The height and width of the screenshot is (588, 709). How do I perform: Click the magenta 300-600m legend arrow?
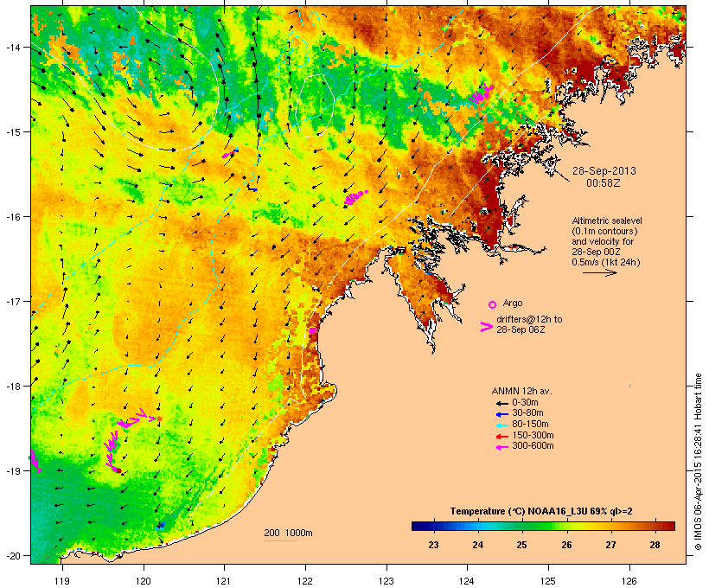(x=501, y=447)
